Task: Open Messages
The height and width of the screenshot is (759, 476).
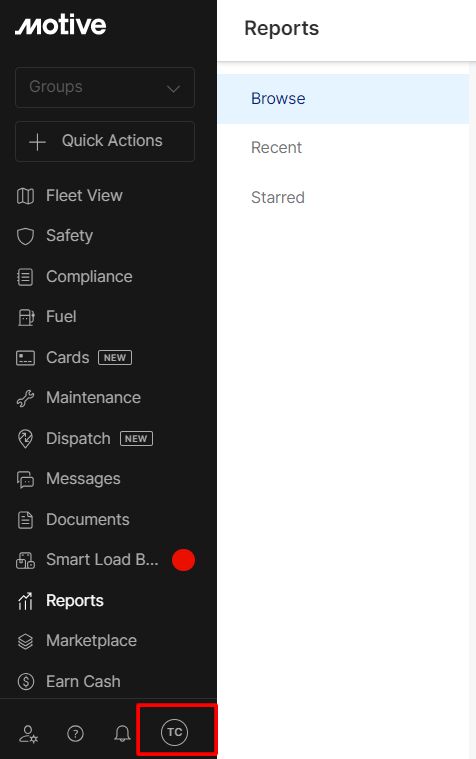Action: click(x=83, y=479)
